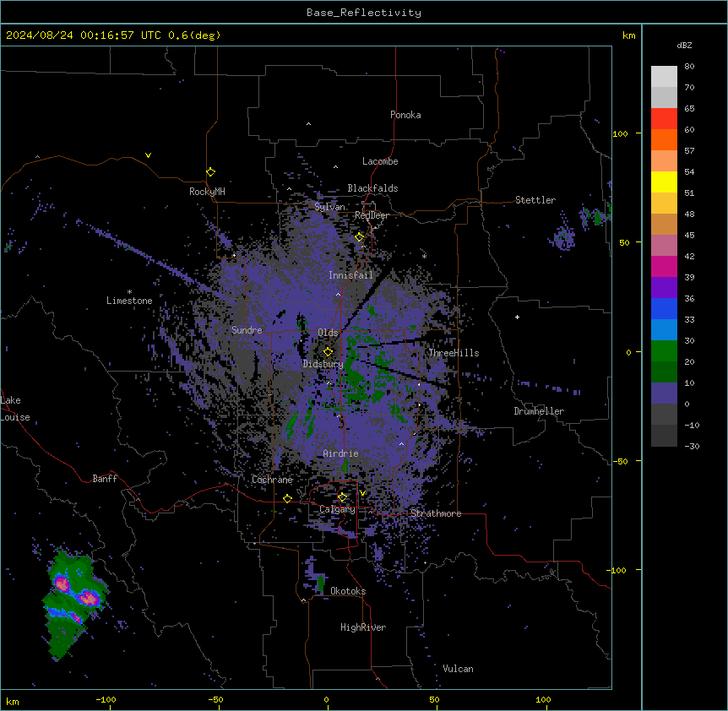Click the yellow diamond marker beside RockyMH
The width and height of the screenshot is (728, 711).
tap(211, 172)
